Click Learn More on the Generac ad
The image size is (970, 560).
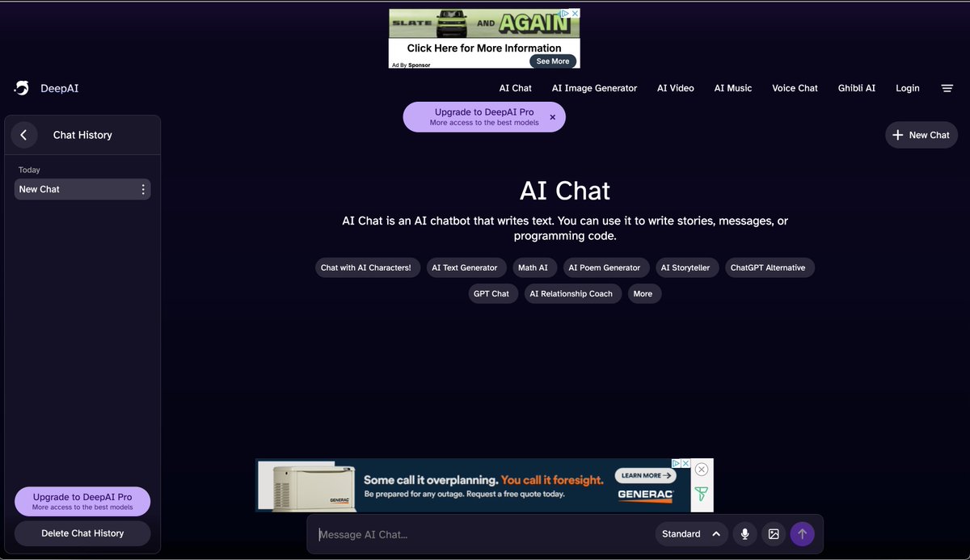pyautogui.click(x=645, y=476)
